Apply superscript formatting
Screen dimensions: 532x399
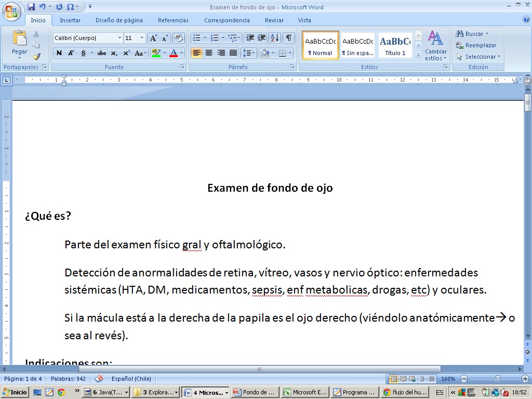(x=126, y=53)
